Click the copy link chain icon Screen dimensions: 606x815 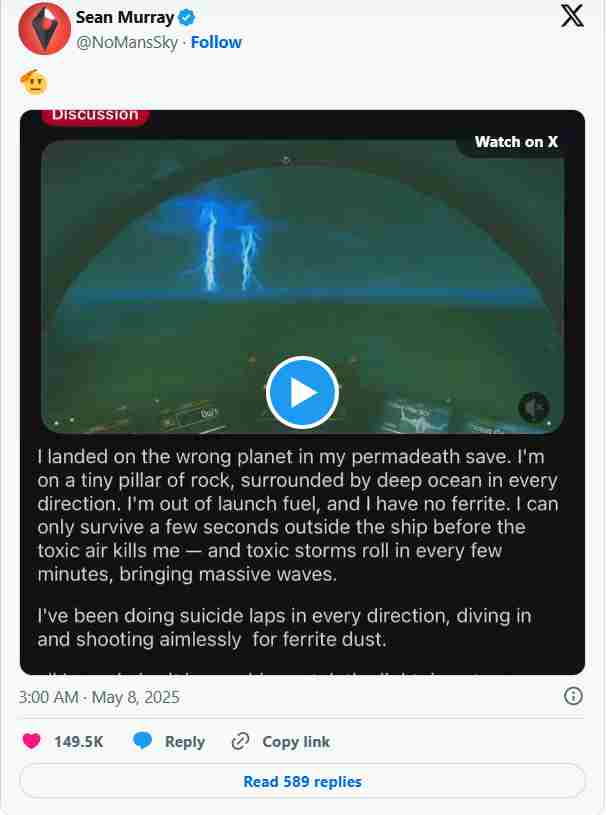(x=240, y=741)
